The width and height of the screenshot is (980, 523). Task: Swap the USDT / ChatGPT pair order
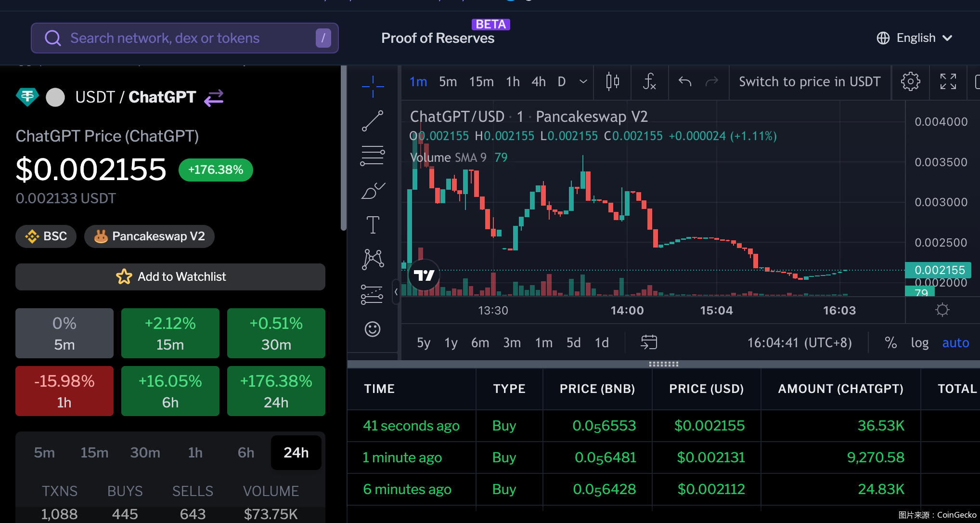[x=214, y=98]
